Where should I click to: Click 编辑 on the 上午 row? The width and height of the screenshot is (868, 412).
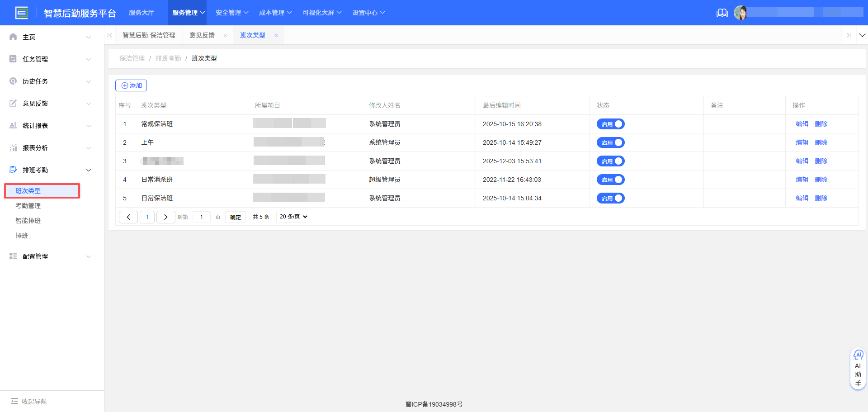click(x=801, y=142)
